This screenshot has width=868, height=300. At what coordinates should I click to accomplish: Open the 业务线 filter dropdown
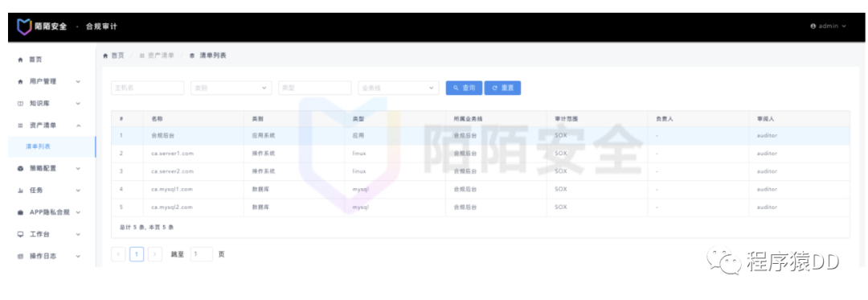pyautogui.click(x=399, y=88)
